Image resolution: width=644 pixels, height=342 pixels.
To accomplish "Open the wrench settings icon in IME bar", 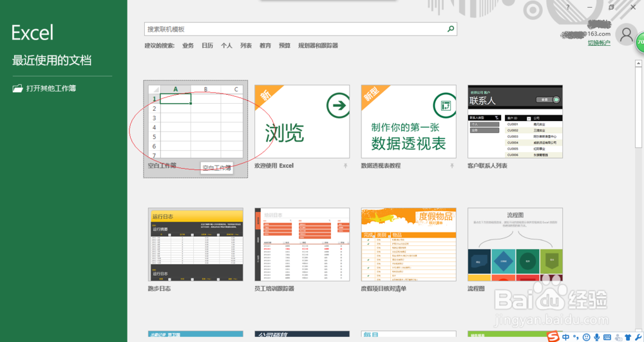I will click(638, 337).
